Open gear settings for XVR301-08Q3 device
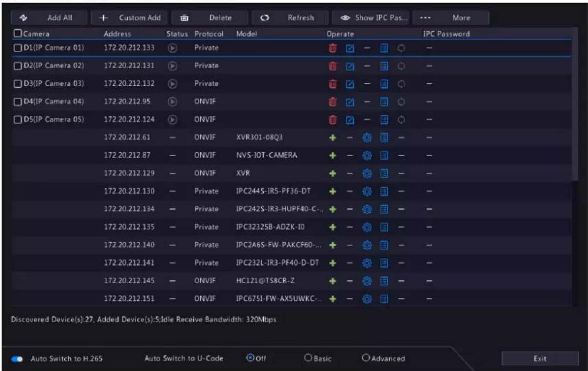Screen dimensions: 588x371 tap(367, 138)
